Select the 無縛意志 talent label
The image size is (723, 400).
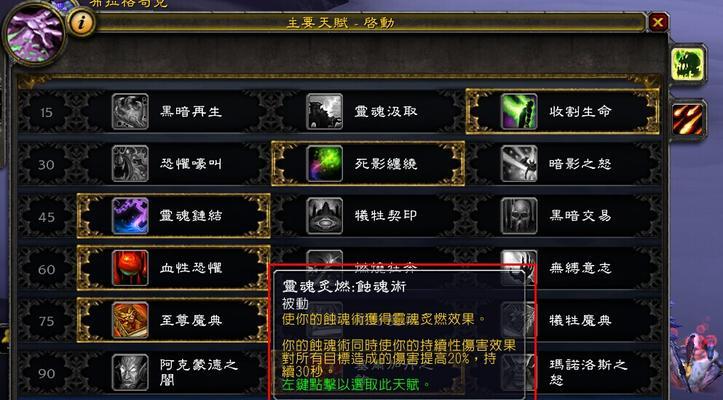point(580,268)
